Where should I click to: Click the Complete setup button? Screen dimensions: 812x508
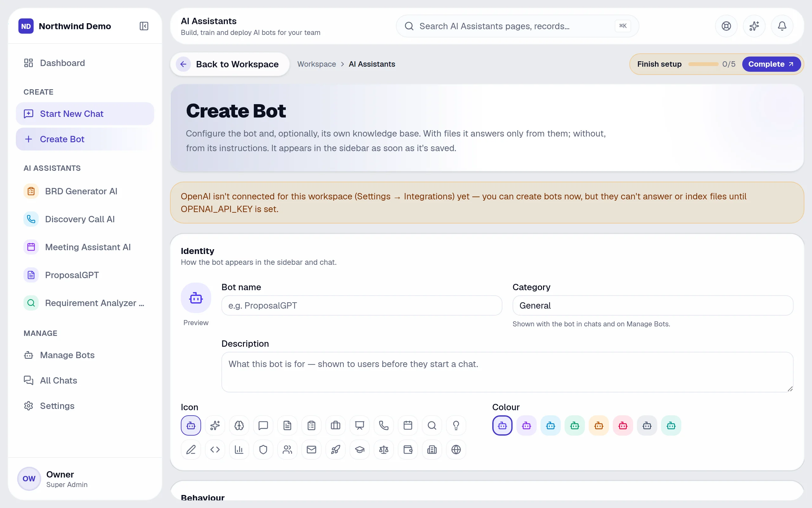[x=771, y=64]
